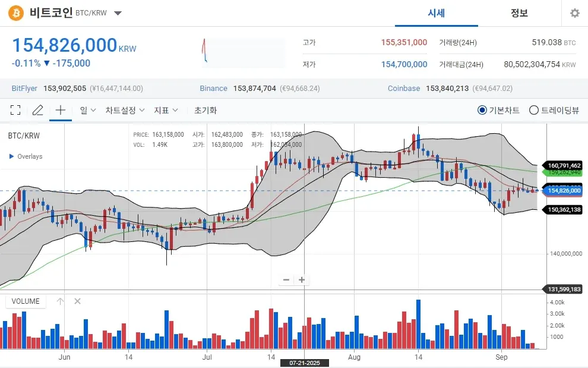This screenshot has height=368, width=588.
Task: Select the 기본차트 radio button
Action: 482,110
